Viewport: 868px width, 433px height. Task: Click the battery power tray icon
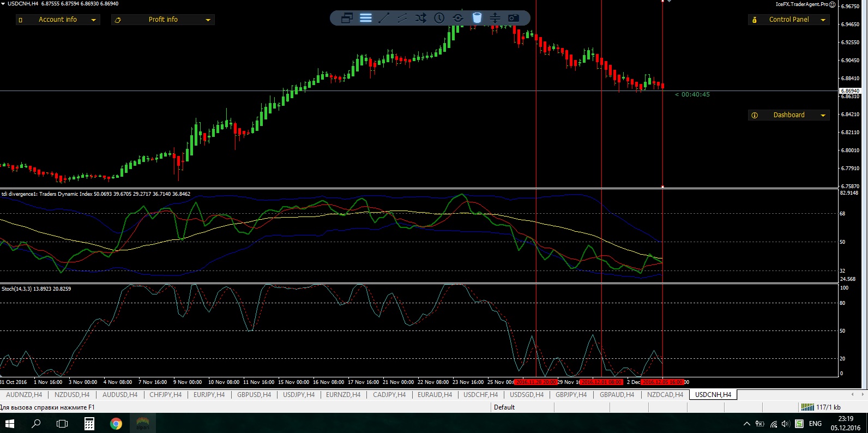pos(760,424)
